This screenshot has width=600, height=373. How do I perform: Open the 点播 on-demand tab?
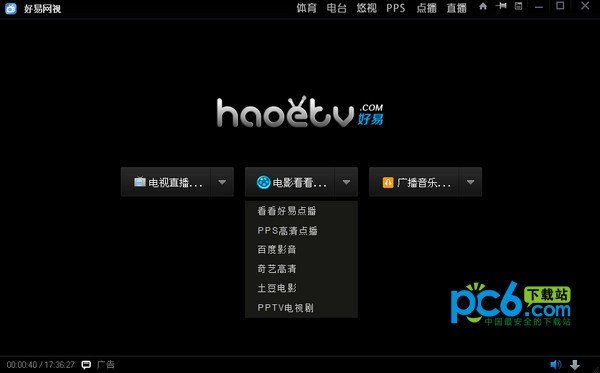coord(426,8)
